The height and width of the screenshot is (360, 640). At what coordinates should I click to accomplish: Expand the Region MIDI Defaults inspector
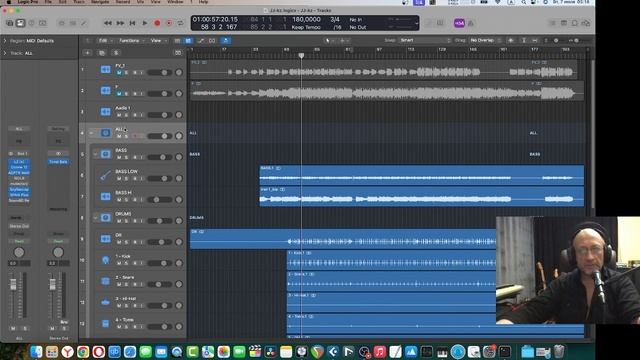[x=5, y=41]
